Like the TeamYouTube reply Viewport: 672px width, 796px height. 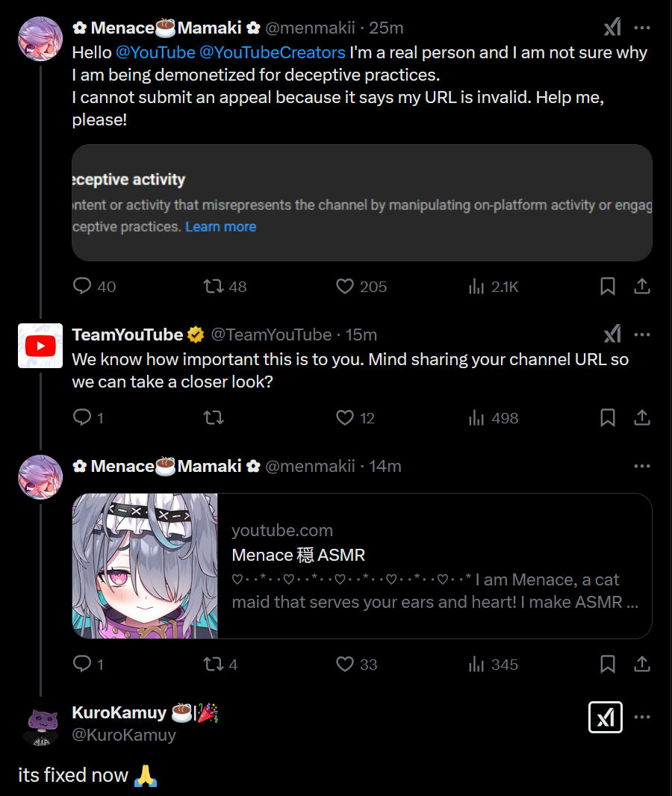click(344, 418)
